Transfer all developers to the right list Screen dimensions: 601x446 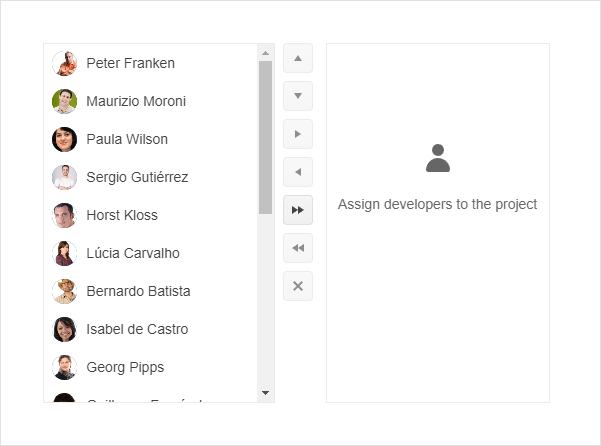click(298, 210)
